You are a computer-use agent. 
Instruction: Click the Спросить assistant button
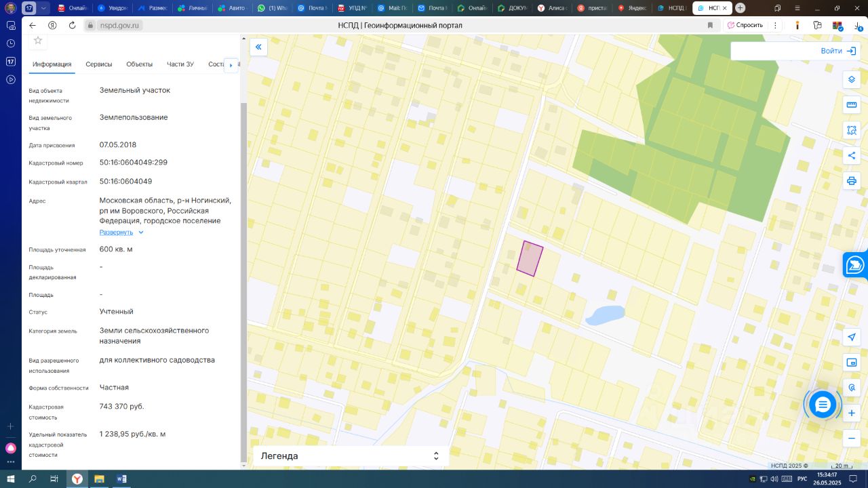(745, 25)
